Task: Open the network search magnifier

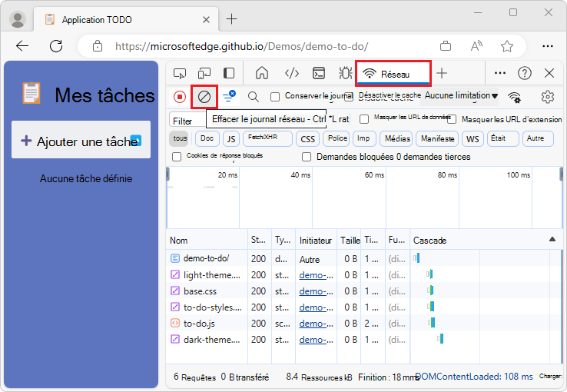Action: pyautogui.click(x=253, y=97)
